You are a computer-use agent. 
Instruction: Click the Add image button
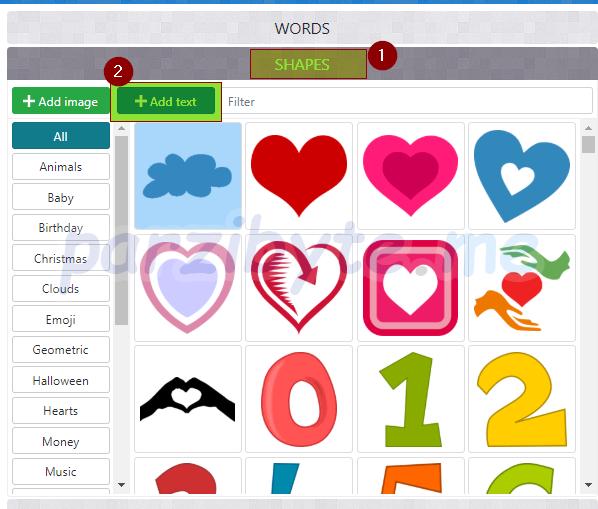click(x=61, y=101)
